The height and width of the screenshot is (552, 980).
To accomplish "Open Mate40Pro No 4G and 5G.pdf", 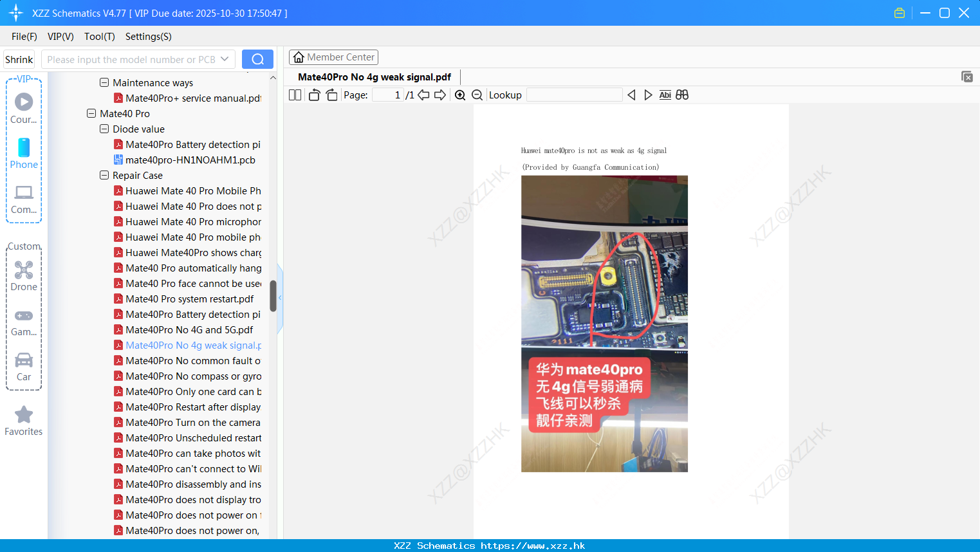I will (183, 330).
